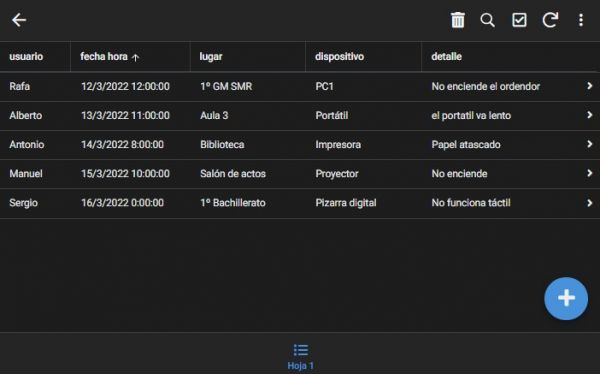
Task: Expand Alberto row with chevron
Action: pyautogui.click(x=590, y=115)
